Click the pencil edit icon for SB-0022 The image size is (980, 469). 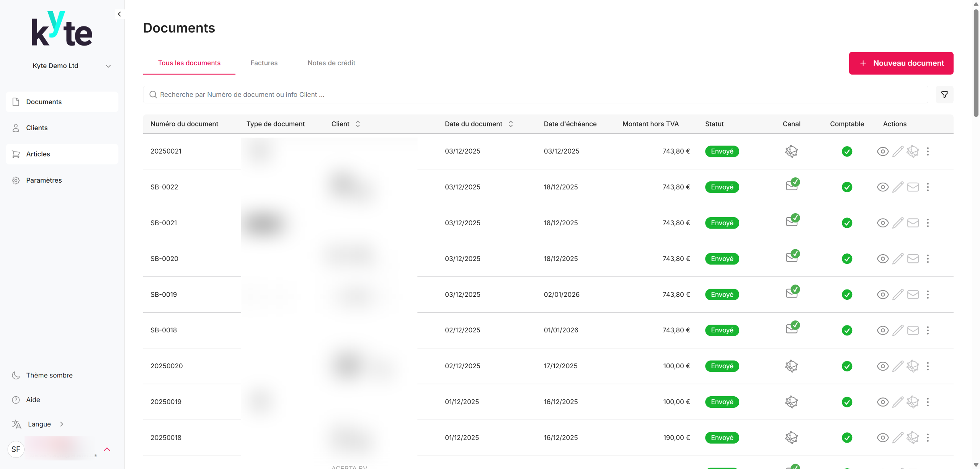tap(898, 187)
